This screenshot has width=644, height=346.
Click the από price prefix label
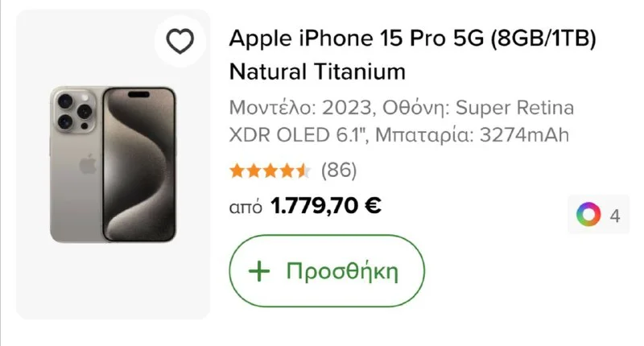246,208
